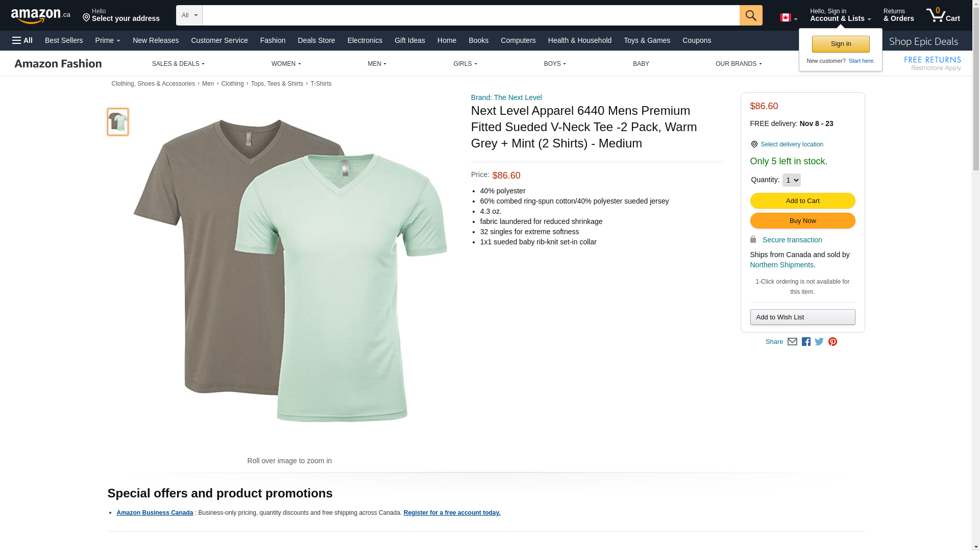Share via email envelope icon
980x551 pixels.
[x=792, y=342]
